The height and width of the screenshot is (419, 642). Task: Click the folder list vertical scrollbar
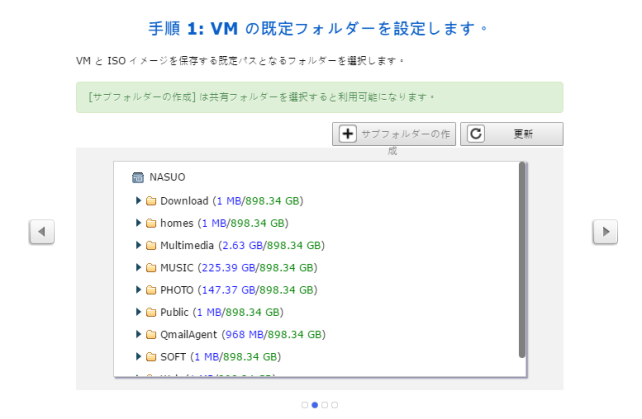pyautogui.click(x=522, y=260)
